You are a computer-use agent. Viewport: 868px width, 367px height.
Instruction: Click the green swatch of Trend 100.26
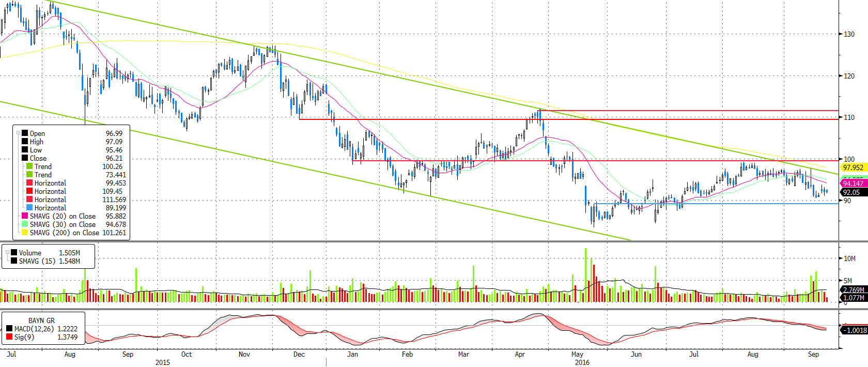(29, 166)
